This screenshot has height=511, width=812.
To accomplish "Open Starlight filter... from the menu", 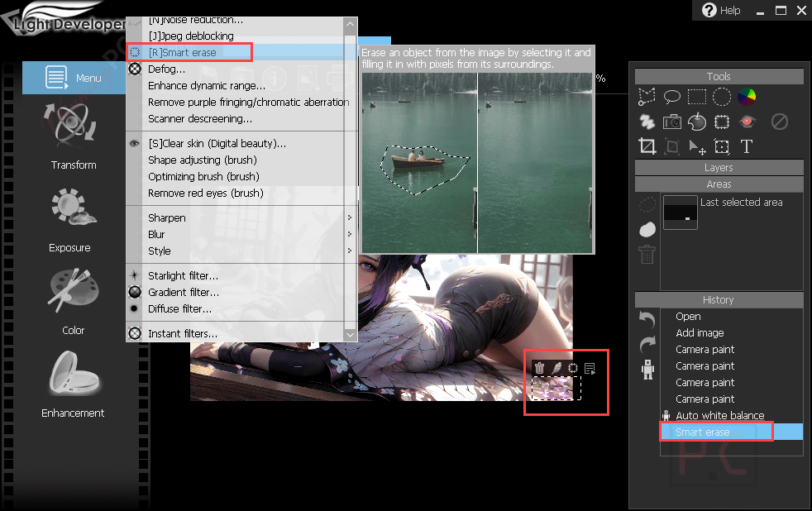I will (235, 276).
